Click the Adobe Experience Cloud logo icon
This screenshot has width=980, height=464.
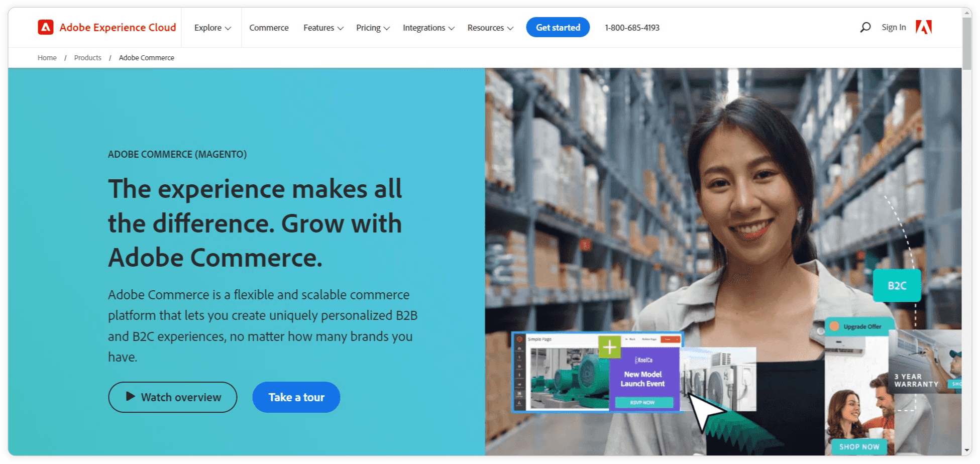45,27
